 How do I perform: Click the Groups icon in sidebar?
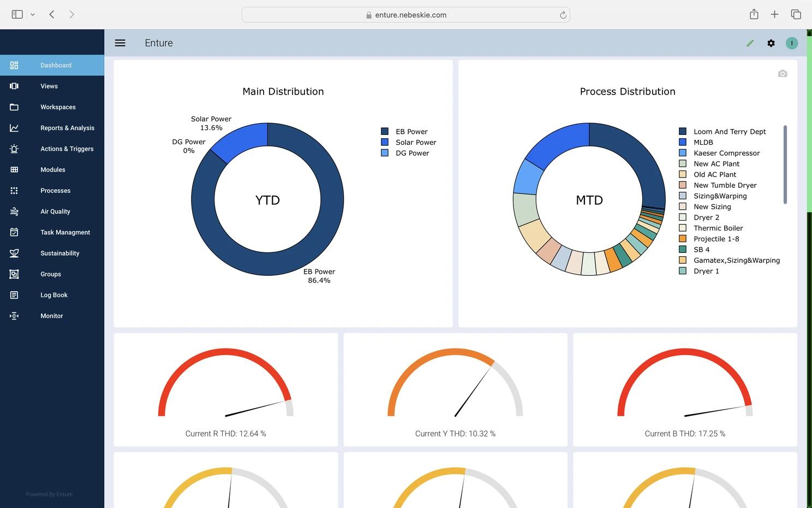pos(14,274)
